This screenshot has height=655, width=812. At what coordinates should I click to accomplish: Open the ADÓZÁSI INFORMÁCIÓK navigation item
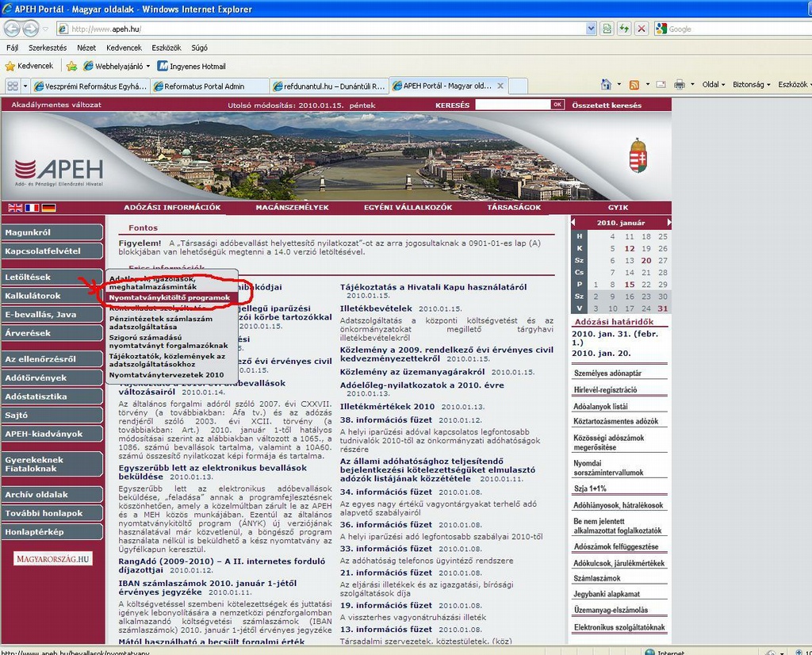(172, 208)
